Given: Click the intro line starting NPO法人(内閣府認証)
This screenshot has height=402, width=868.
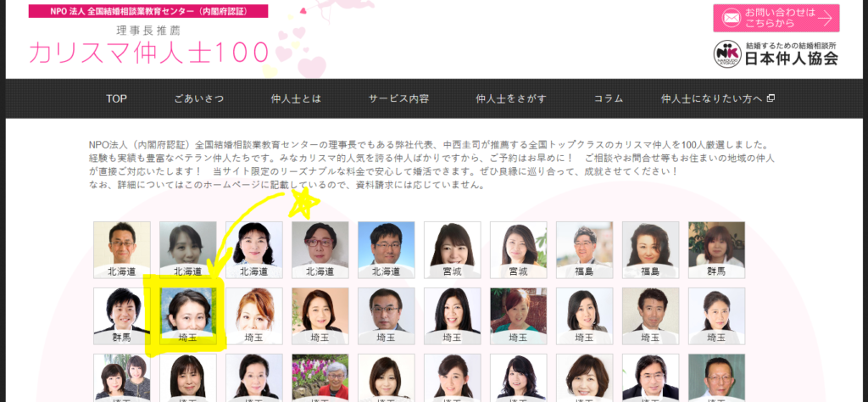Looking at the screenshot, I should tap(429, 145).
